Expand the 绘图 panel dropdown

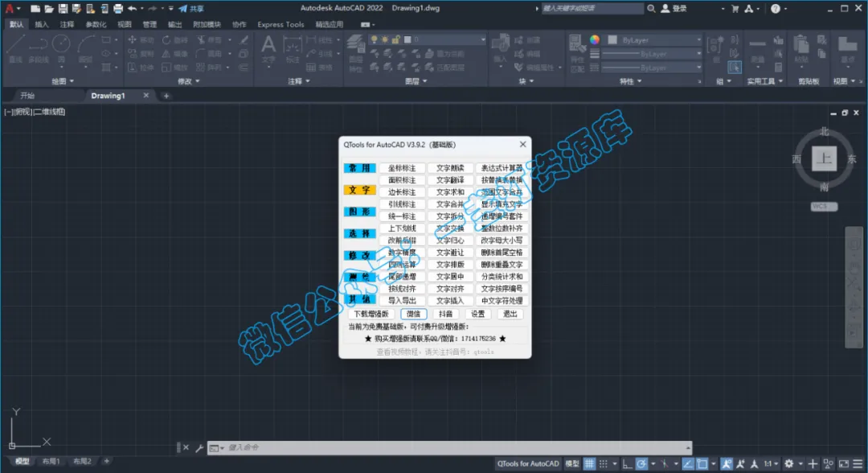point(63,81)
